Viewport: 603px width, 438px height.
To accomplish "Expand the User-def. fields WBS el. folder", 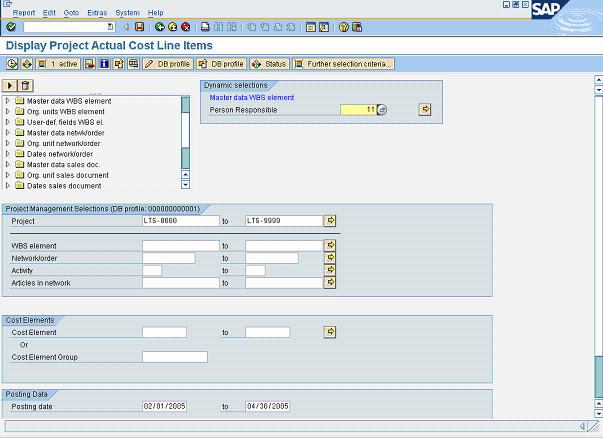I will [x=8, y=122].
